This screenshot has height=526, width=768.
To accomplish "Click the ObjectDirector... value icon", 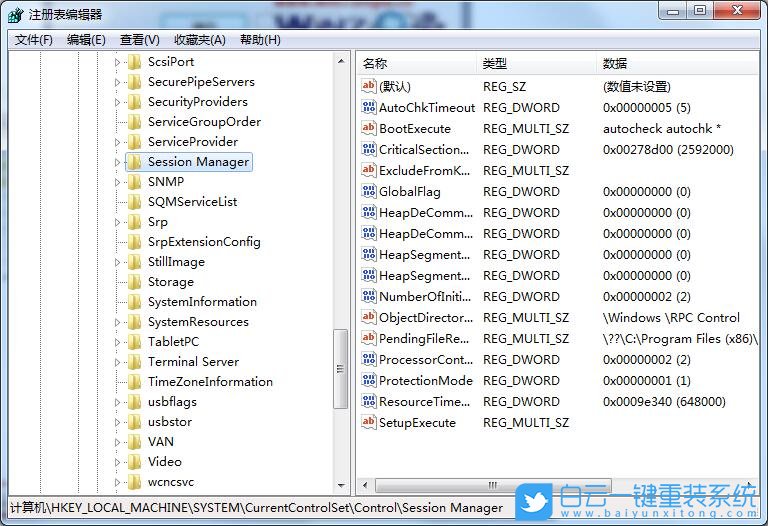I will coord(368,317).
